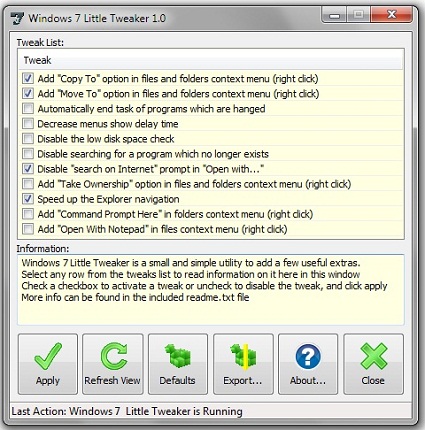Close window with red title bar X
The image size is (425, 430).
coord(392,15)
